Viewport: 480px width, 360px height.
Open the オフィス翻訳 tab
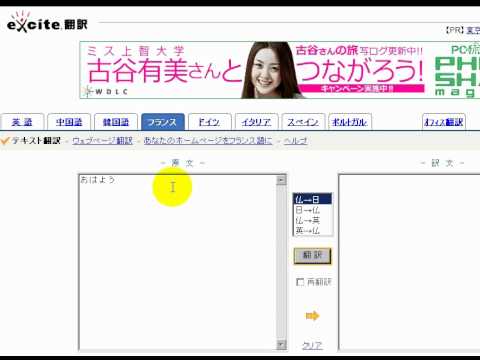point(444,122)
